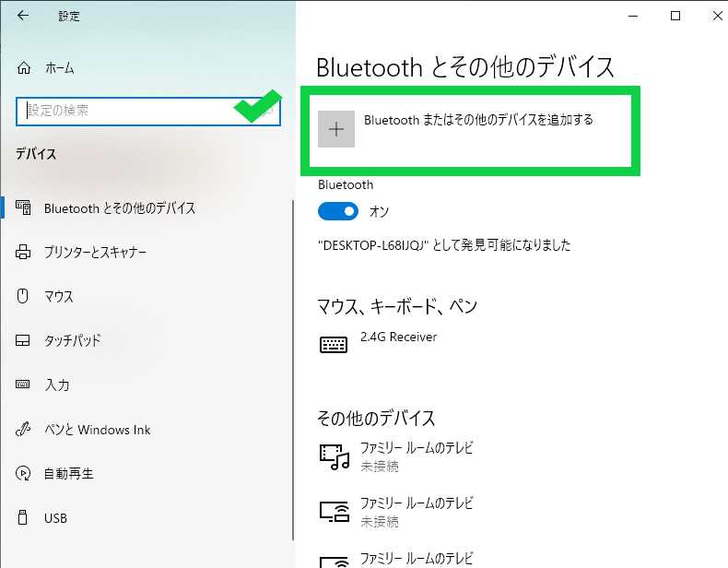The width and height of the screenshot is (728, 568).
Task: Click the home icon beside ホーム
Action: (x=24, y=68)
